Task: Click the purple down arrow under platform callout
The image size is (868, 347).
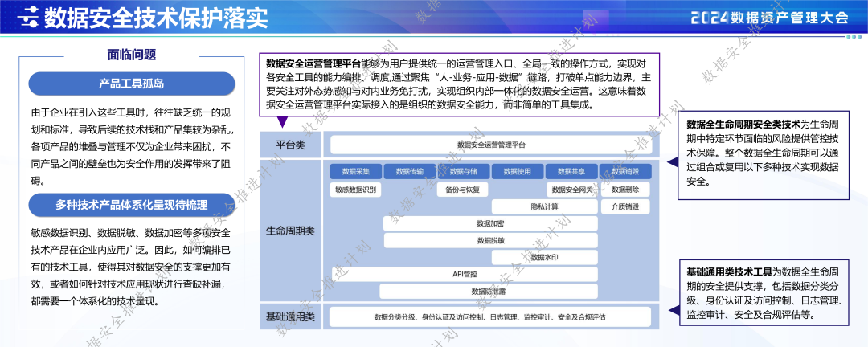Action: [x=282, y=122]
